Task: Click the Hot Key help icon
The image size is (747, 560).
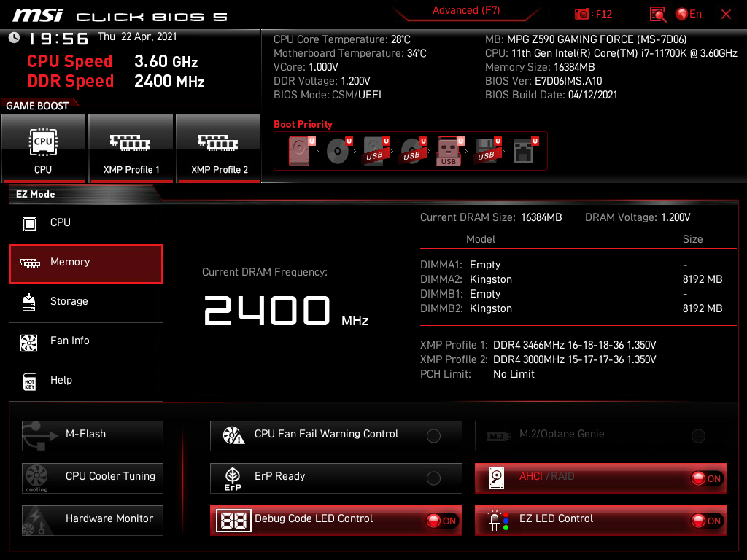Action: [29, 382]
